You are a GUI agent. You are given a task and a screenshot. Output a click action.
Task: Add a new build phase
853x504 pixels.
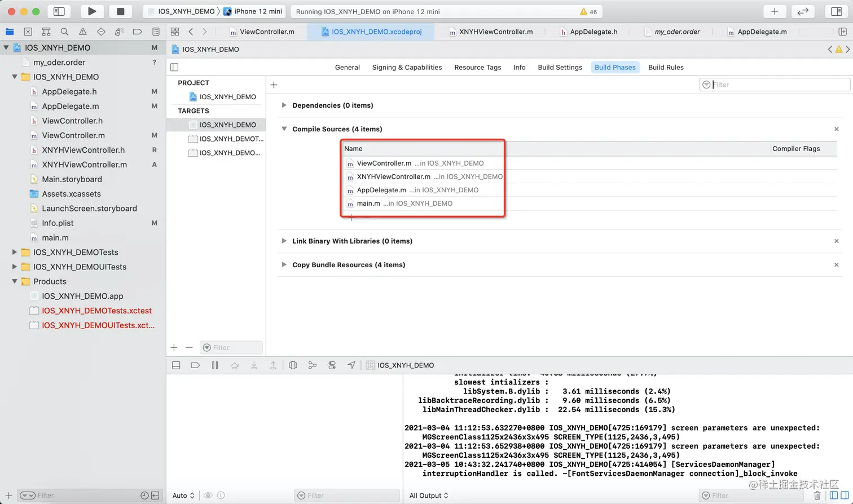pyautogui.click(x=274, y=85)
